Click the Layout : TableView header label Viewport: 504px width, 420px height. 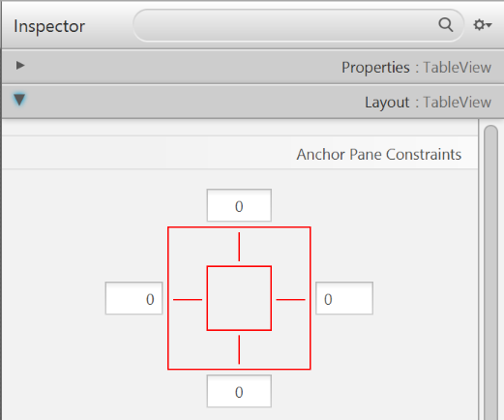(x=428, y=103)
